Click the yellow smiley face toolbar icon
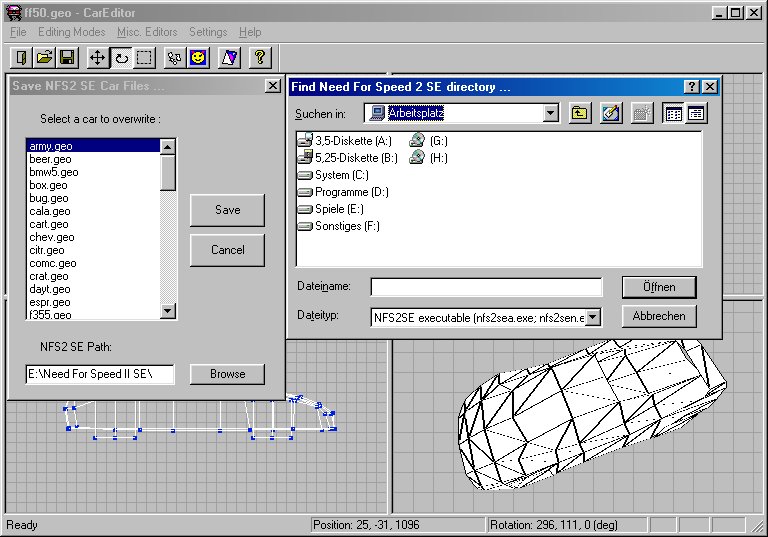 pos(198,58)
